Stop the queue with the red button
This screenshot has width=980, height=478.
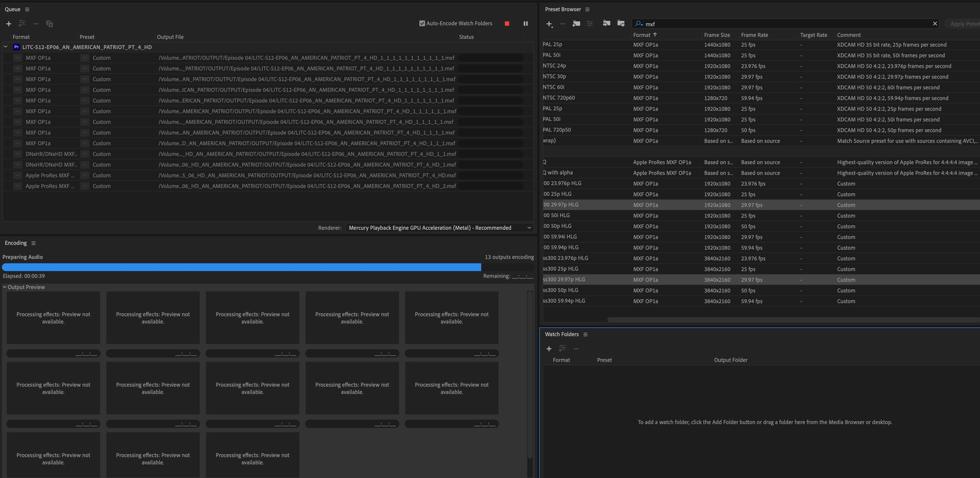(x=507, y=24)
